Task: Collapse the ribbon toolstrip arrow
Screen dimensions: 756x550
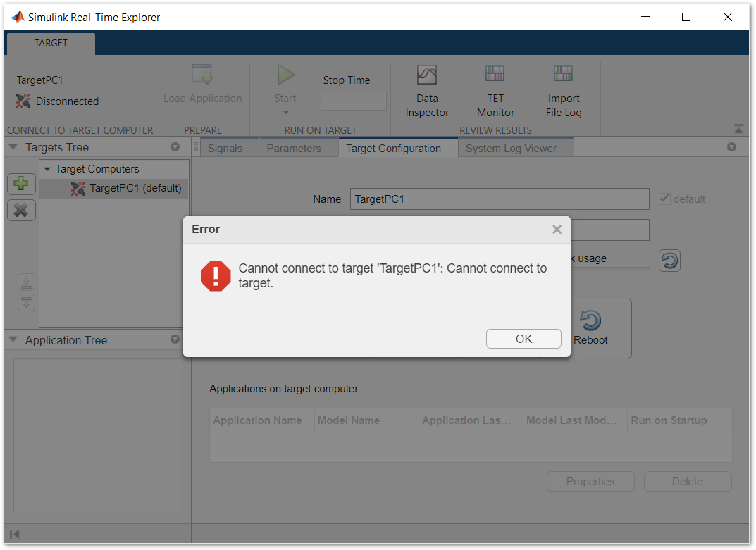Action: [x=738, y=129]
